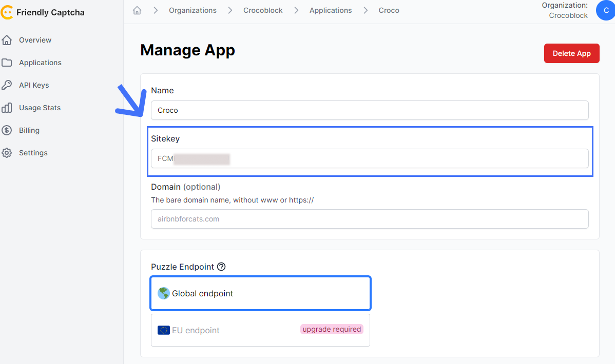The width and height of the screenshot is (615, 364).
Task: Click the upgrade required badge
Action: [332, 329]
